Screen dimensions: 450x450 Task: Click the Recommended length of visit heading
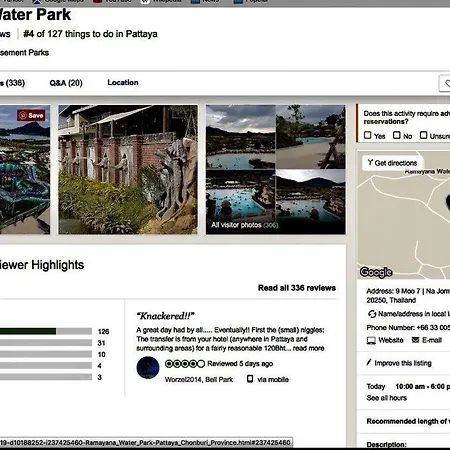408,421
